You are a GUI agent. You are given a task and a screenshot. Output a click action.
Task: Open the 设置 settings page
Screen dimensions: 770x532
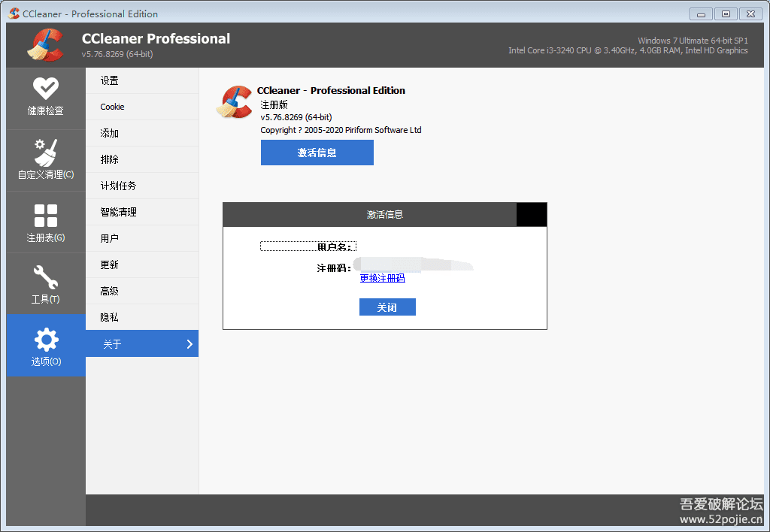[x=142, y=80]
